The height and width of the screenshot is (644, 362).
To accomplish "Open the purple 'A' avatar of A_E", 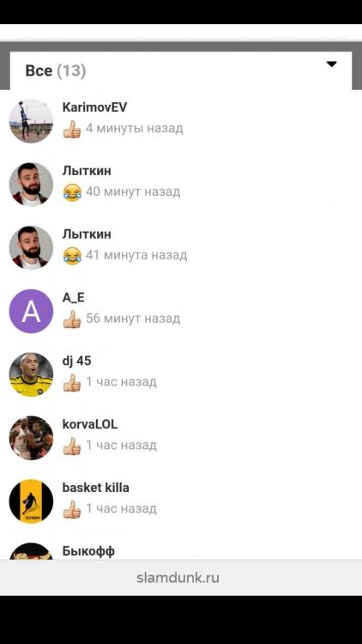I will point(31,311).
